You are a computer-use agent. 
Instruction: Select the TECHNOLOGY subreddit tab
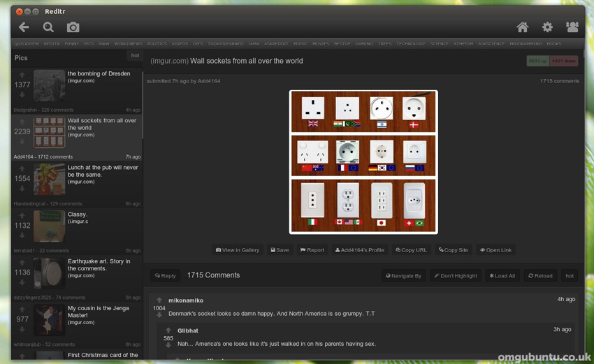coord(410,44)
